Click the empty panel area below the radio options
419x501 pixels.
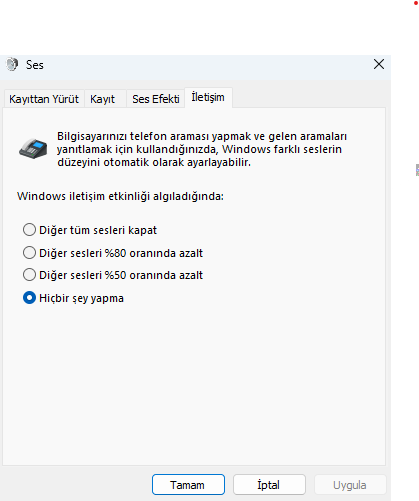pyautogui.click(x=193, y=383)
